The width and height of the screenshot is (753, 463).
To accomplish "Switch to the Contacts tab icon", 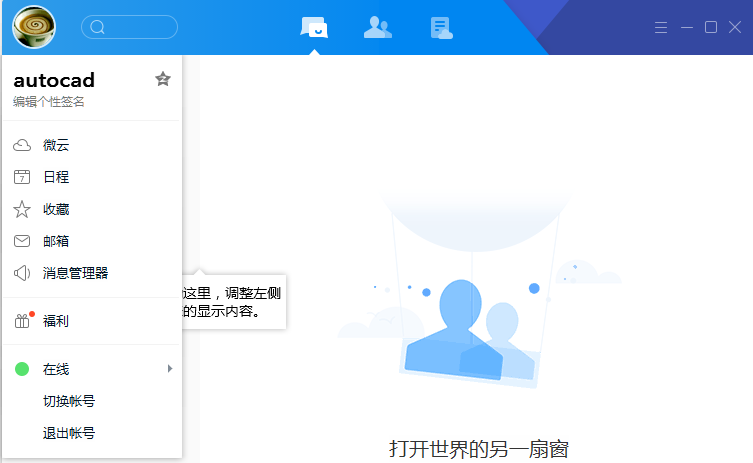I will (x=378, y=27).
